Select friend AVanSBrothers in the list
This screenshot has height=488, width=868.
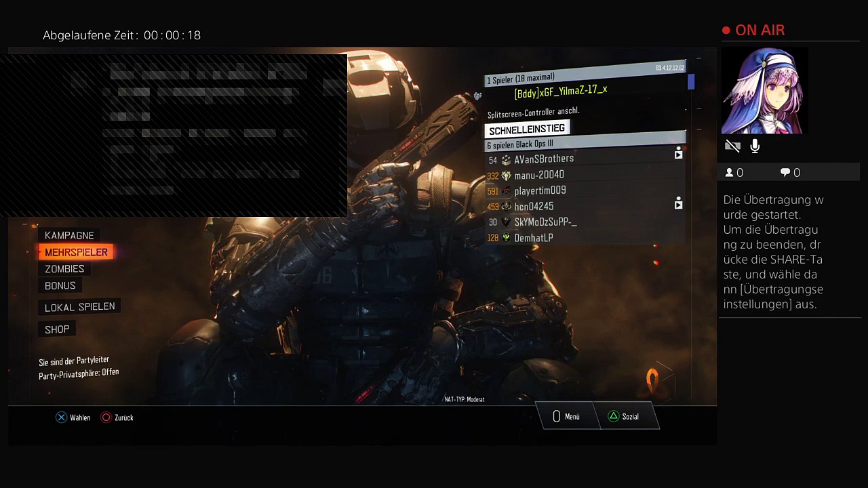coord(544,159)
